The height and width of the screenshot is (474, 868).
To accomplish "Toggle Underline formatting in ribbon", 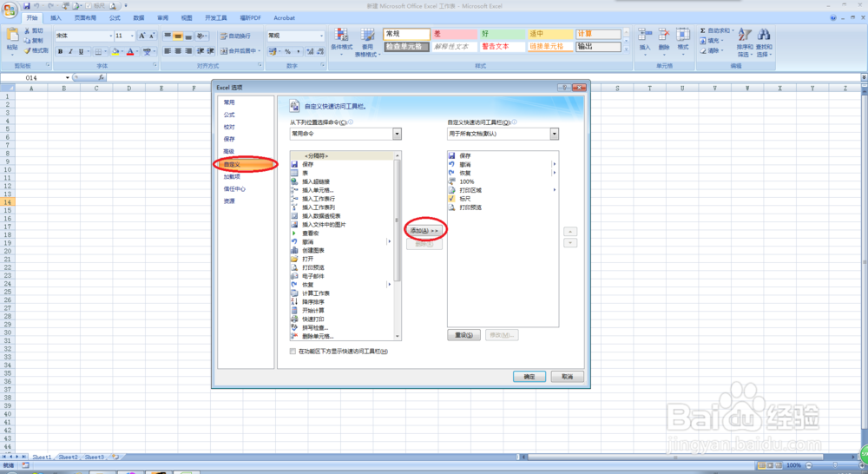I will click(x=81, y=51).
